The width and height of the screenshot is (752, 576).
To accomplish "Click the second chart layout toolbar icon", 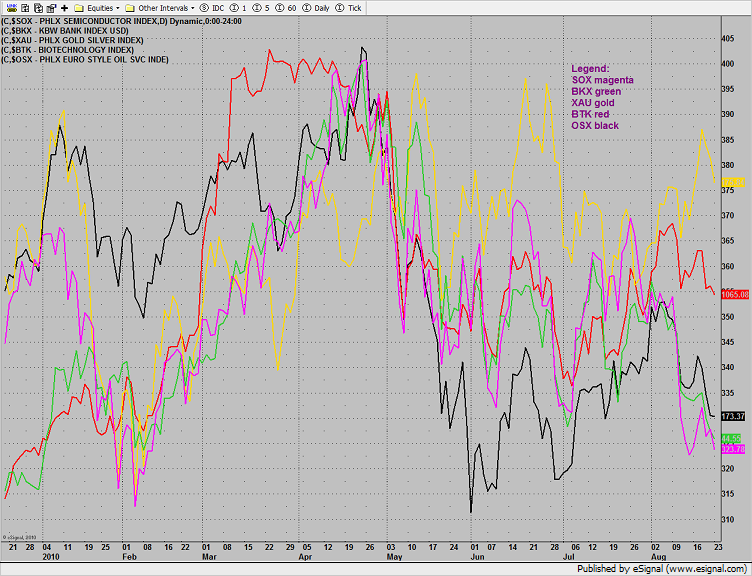I will [25, 8].
